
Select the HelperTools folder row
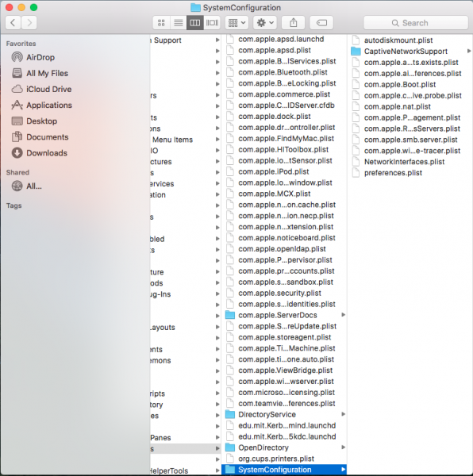tap(185, 470)
